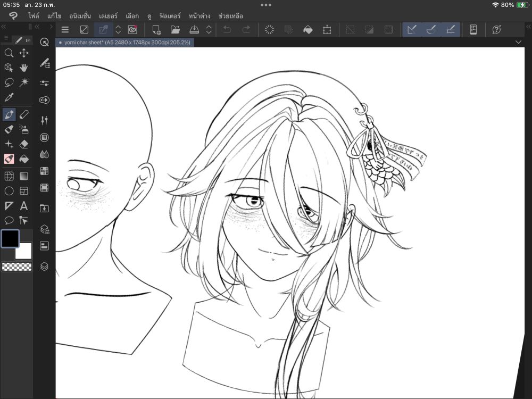Image resolution: width=532 pixels, height=399 pixels.
Task: Select the Zoom magnifier tool
Action: pos(9,53)
